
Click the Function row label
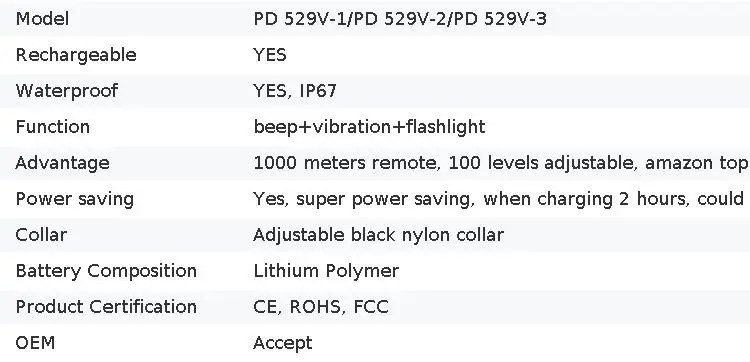53,127
